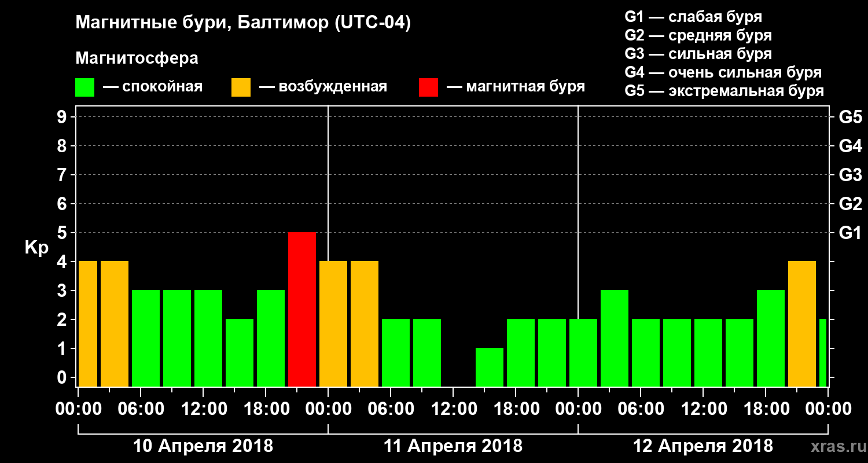Viewport: 868px width, 463px height.
Task: Click the '11 Апреля 2018' date label
Action: pos(453,446)
